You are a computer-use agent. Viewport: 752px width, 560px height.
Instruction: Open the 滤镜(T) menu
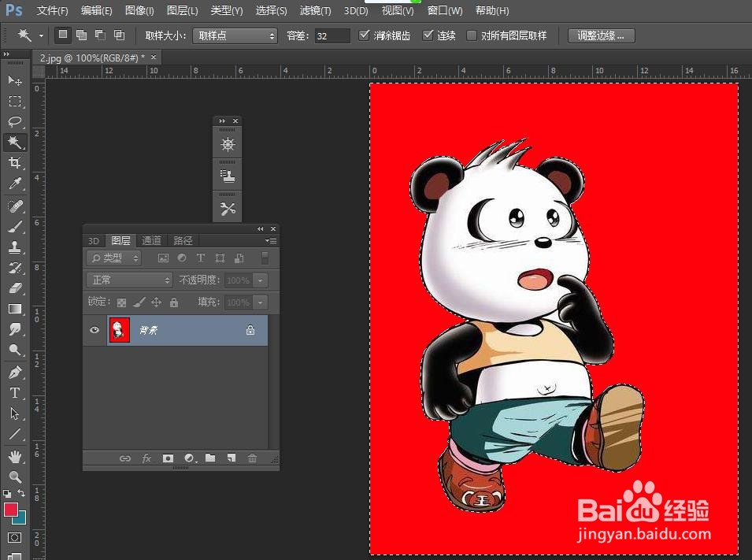(315, 10)
